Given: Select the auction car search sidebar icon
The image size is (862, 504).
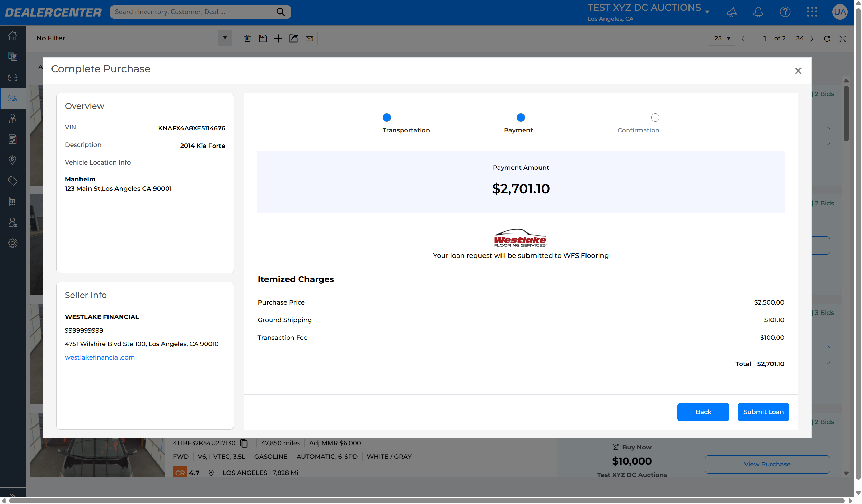Looking at the screenshot, I should coord(12,98).
